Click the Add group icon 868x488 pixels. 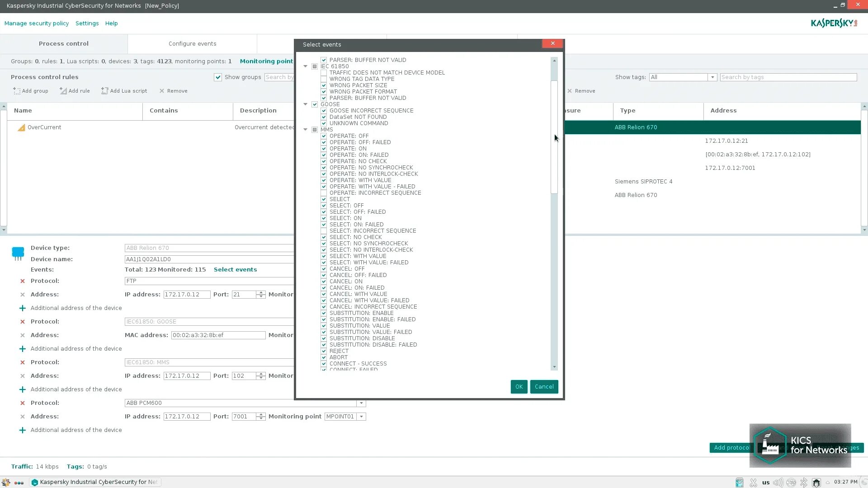click(17, 91)
